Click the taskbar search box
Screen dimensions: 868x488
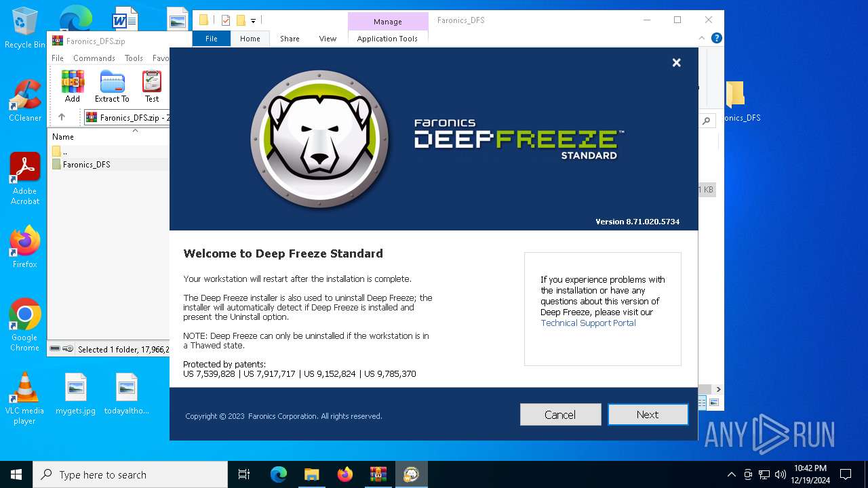click(x=130, y=474)
